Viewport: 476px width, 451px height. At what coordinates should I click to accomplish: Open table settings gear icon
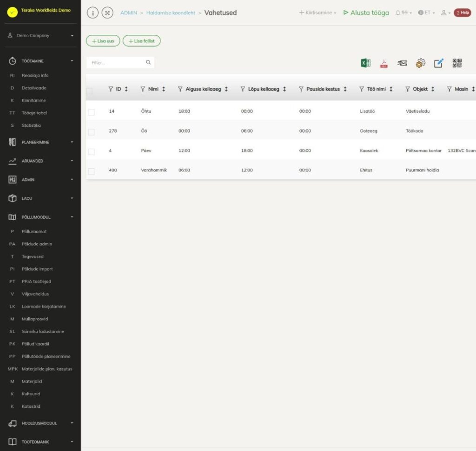420,63
